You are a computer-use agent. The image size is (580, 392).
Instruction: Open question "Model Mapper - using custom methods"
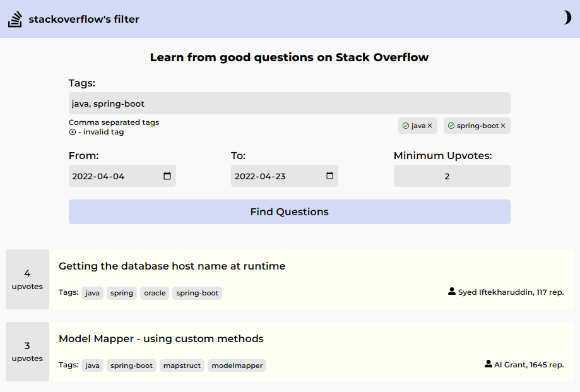point(162,338)
